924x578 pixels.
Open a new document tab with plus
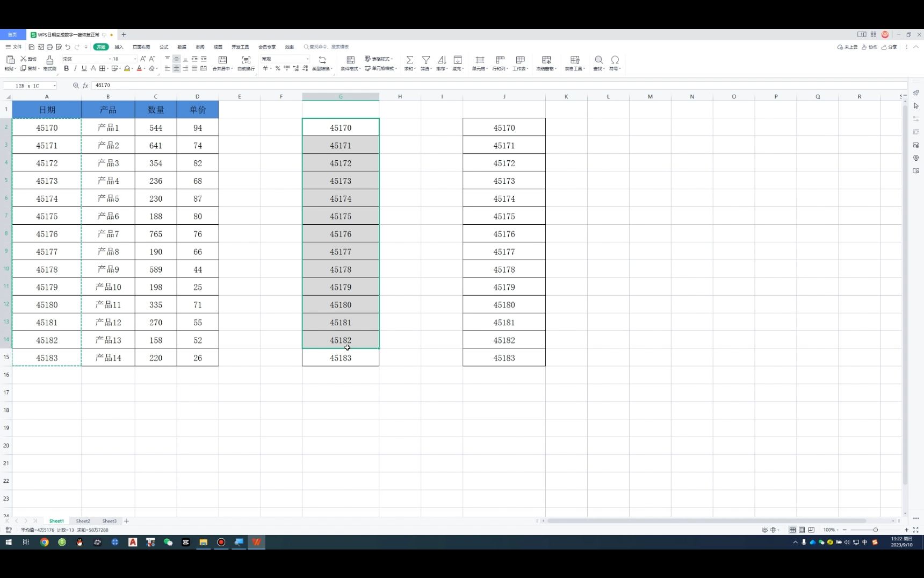tap(124, 34)
